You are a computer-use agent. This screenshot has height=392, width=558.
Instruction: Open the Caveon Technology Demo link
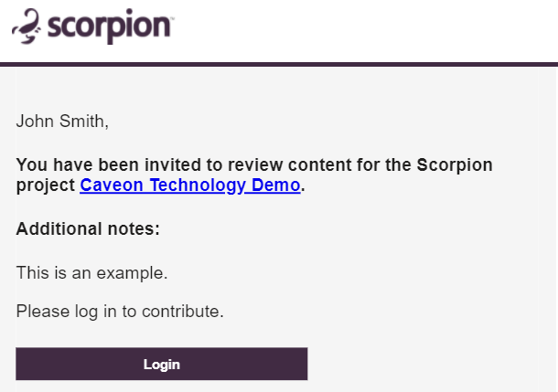pos(190,185)
